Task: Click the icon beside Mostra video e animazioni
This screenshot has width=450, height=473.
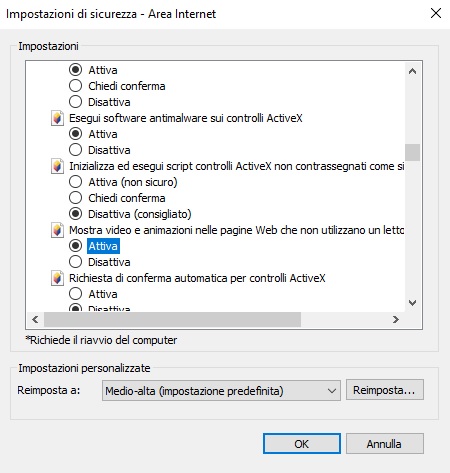Action: [x=57, y=230]
